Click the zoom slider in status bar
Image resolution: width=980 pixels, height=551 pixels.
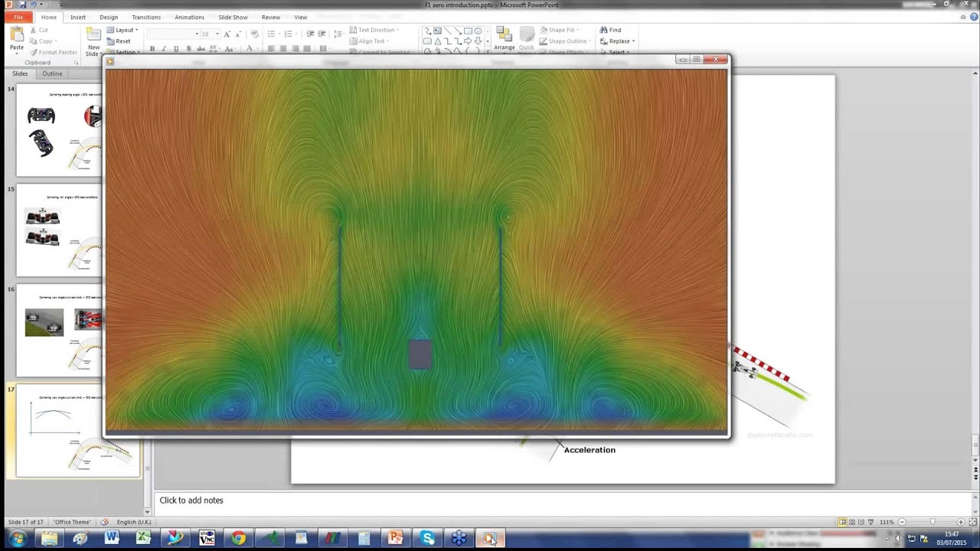click(931, 522)
